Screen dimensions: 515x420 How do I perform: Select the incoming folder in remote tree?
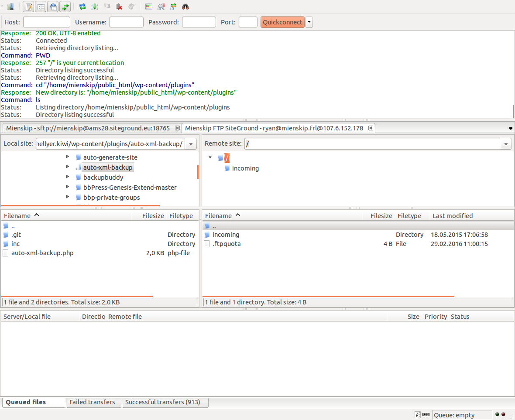245,168
